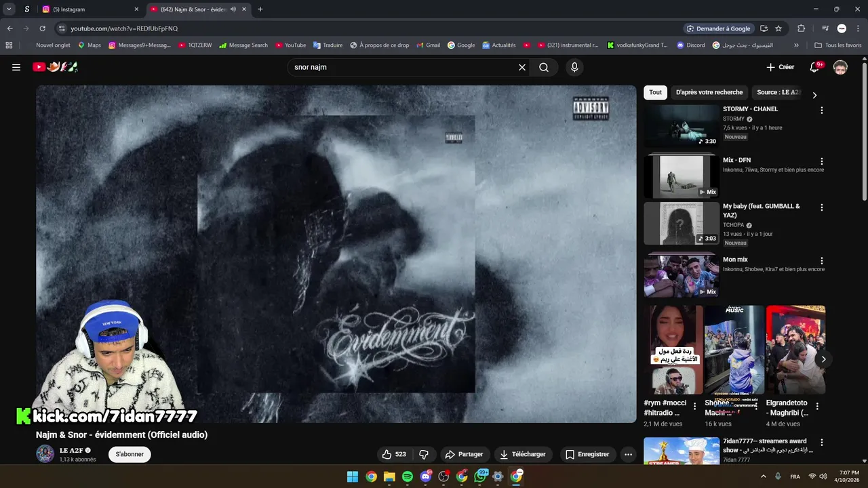Open WhatsApp from the taskbar

coord(480,476)
